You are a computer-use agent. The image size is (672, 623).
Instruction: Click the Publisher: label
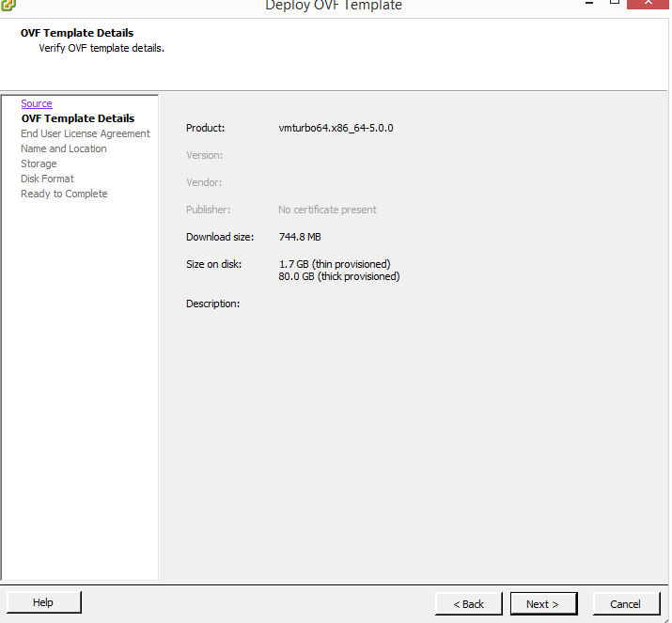coord(208,210)
